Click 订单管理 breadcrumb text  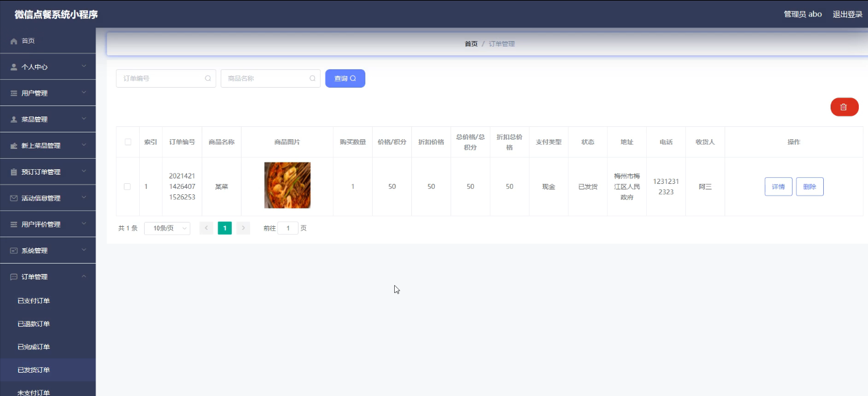click(502, 44)
